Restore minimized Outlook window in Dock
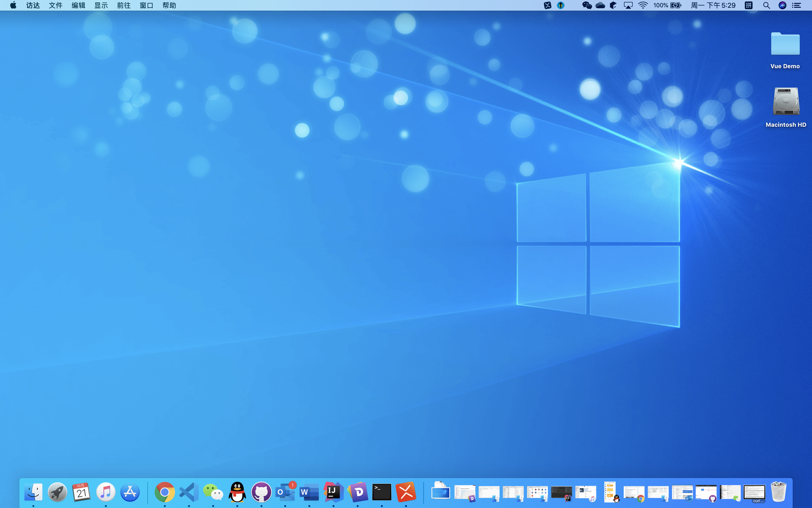This screenshot has width=812, height=508. pyautogui.click(x=682, y=493)
